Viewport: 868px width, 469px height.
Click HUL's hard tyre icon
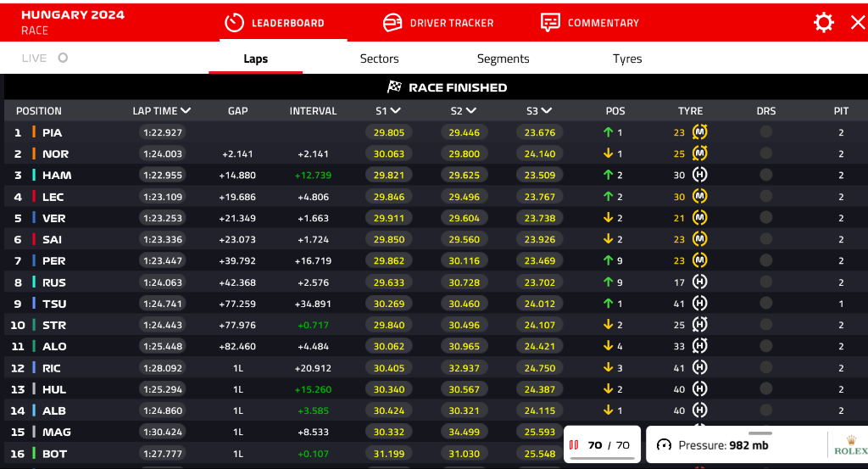(699, 388)
